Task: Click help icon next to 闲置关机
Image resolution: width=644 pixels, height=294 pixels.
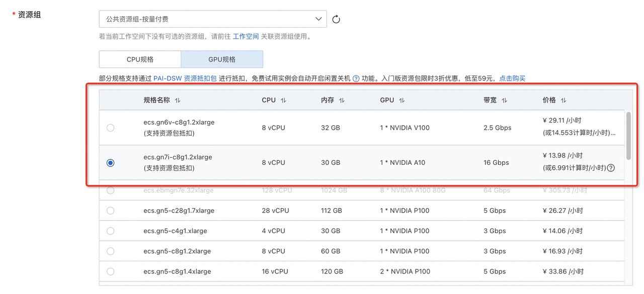Action: (356, 79)
